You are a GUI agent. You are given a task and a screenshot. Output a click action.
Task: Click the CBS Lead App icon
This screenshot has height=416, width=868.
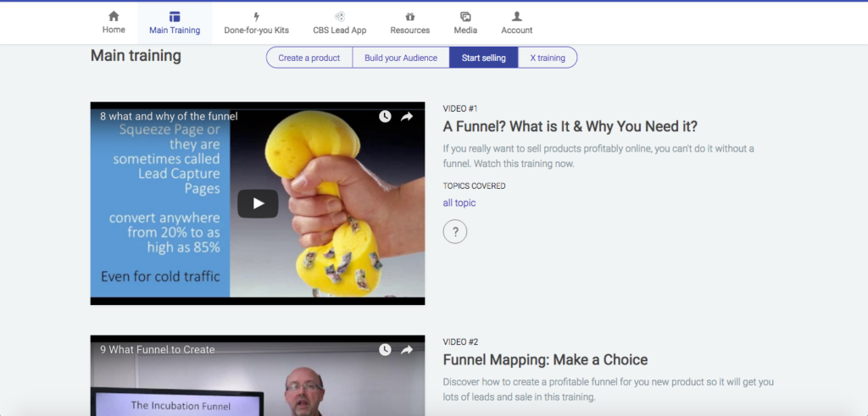pos(339,17)
